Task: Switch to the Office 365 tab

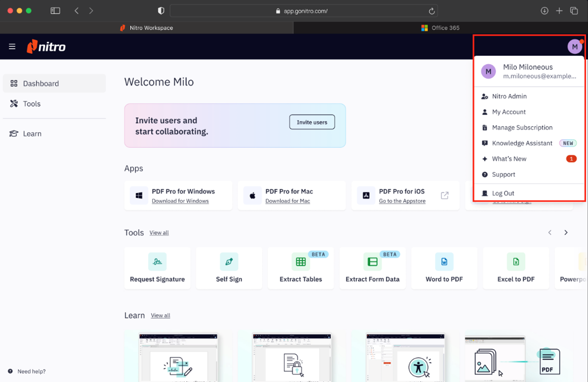Action: 440,28
